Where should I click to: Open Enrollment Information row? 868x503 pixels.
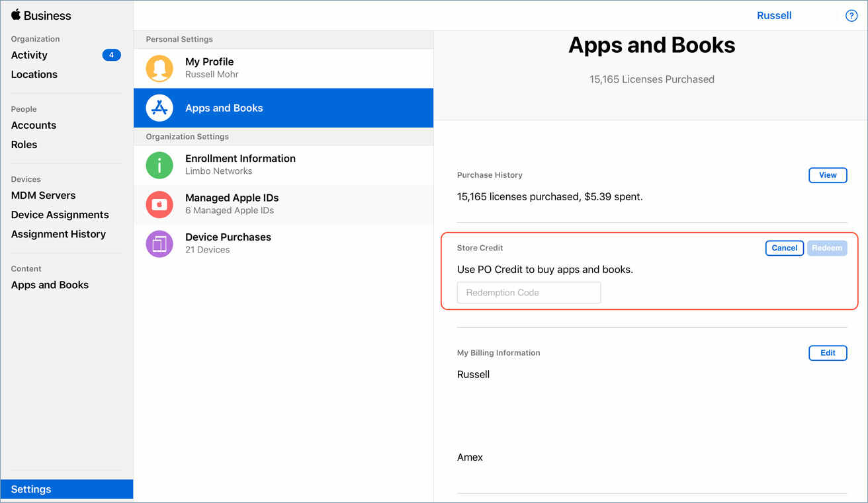283,165
